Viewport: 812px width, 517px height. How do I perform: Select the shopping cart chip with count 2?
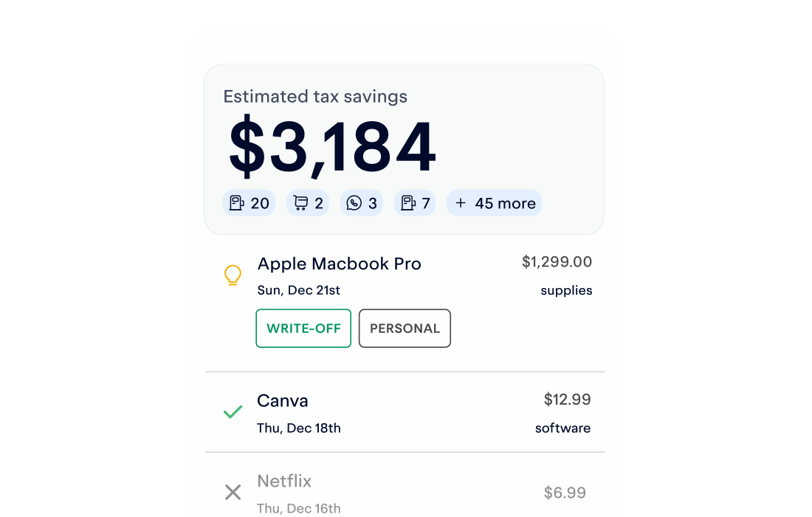coord(307,203)
